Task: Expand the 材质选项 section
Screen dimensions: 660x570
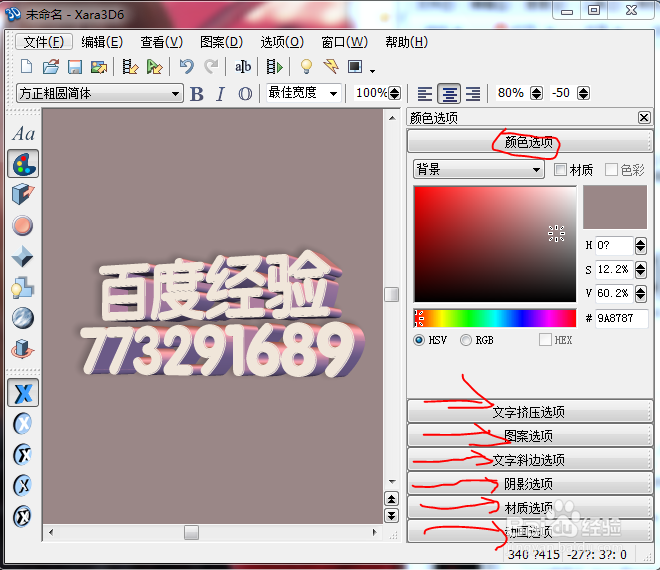Action: tap(530, 508)
